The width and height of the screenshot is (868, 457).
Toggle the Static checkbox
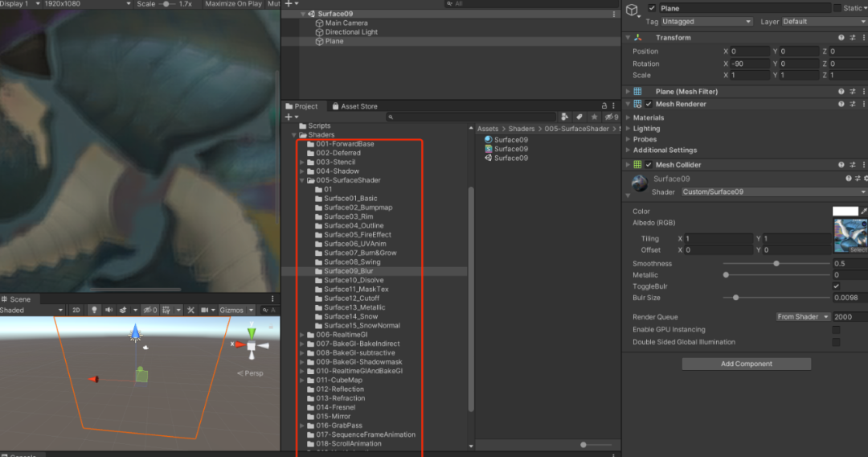(x=837, y=8)
